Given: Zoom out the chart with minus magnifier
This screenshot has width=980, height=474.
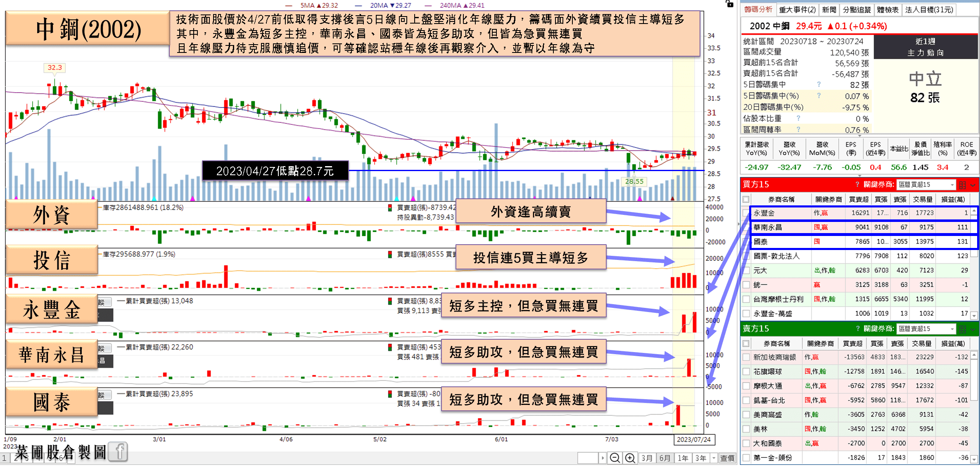Looking at the screenshot, I should (615, 458).
